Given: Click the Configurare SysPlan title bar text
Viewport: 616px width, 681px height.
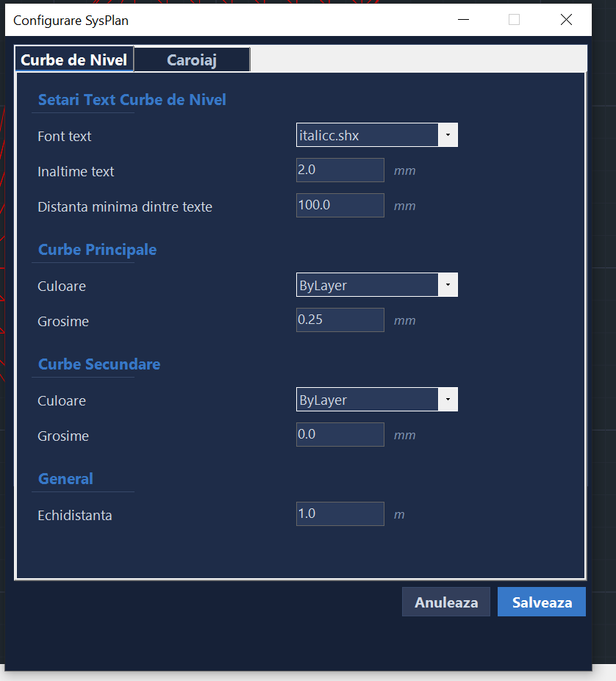Looking at the screenshot, I should coord(71,20).
